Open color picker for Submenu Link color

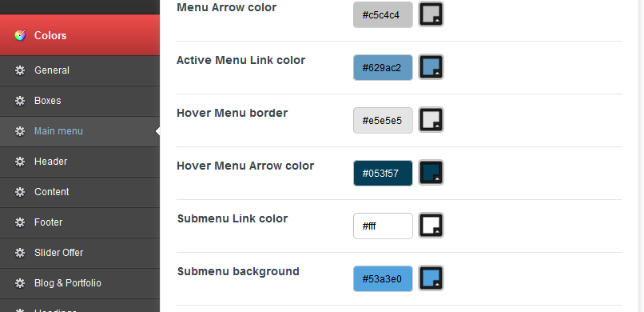(x=431, y=226)
